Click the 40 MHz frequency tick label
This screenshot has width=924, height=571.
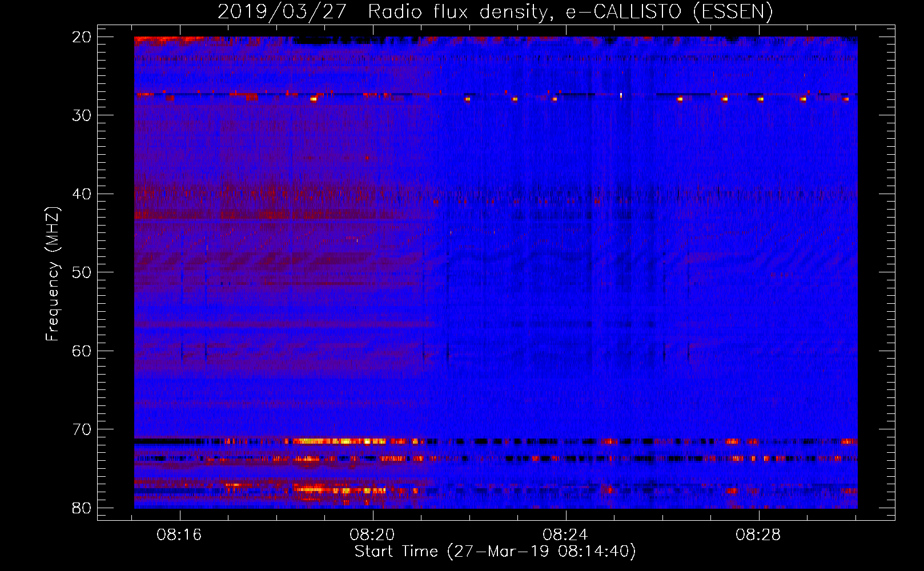point(82,194)
